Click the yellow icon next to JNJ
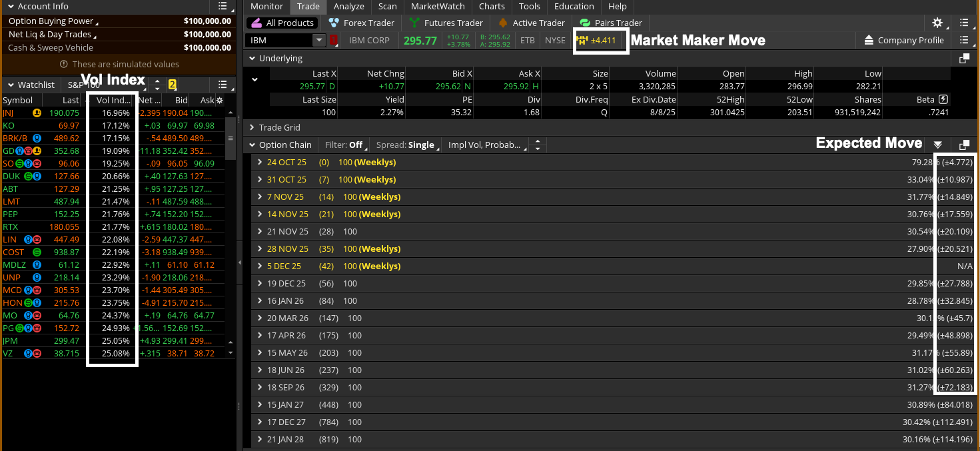 [x=37, y=113]
